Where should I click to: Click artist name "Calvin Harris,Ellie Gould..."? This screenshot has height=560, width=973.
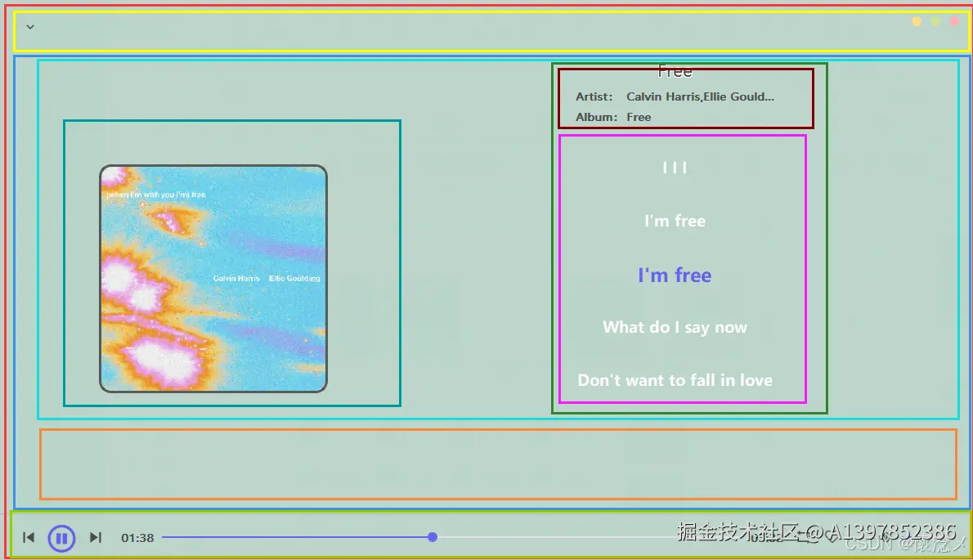[x=700, y=96]
